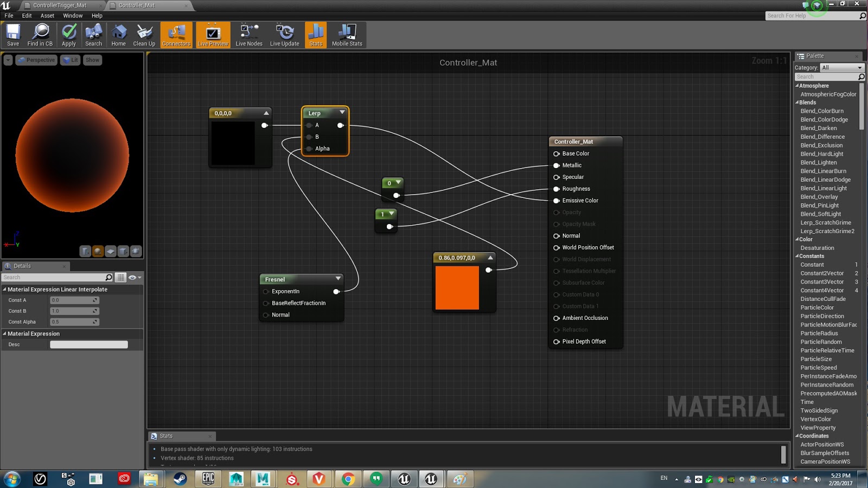Click the Show button in viewport
This screenshot has width=868, height=488.
point(92,60)
